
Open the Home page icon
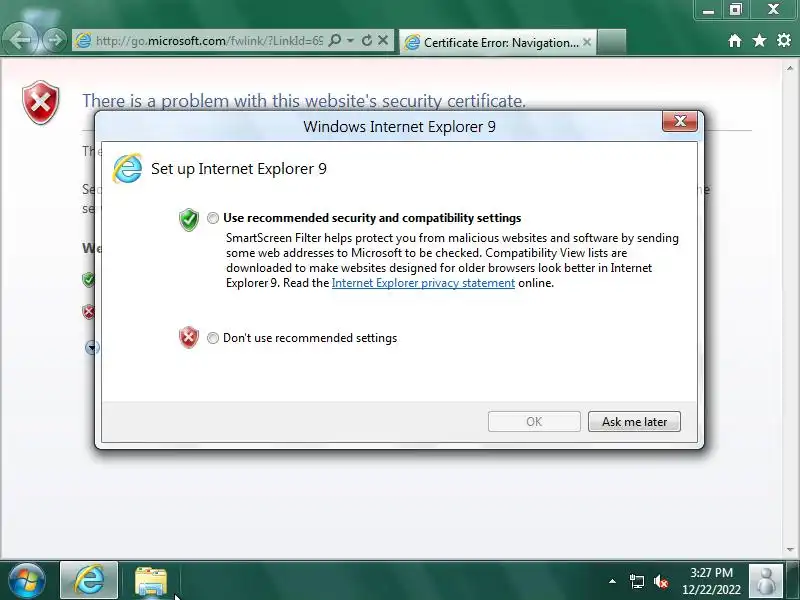click(735, 41)
